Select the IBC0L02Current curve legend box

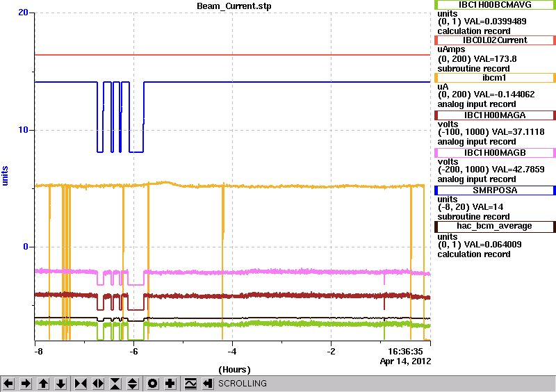pyautogui.click(x=495, y=40)
